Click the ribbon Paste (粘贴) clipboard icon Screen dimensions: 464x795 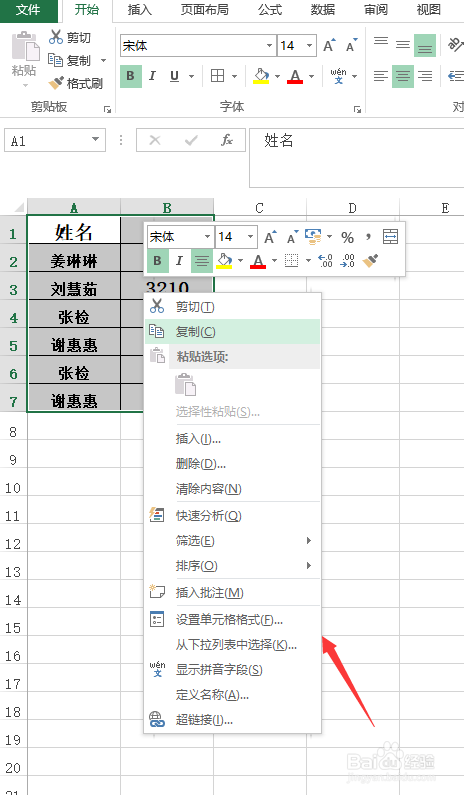point(25,47)
